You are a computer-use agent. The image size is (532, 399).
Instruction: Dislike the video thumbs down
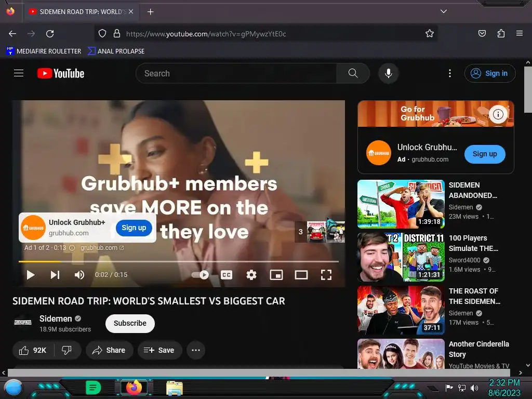point(67,350)
